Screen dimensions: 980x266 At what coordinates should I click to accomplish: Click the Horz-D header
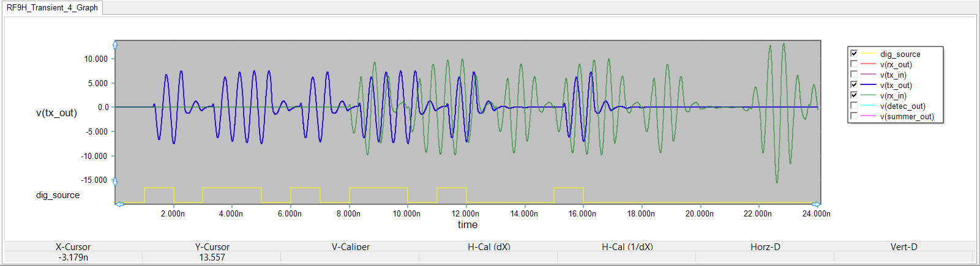coord(765,247)
